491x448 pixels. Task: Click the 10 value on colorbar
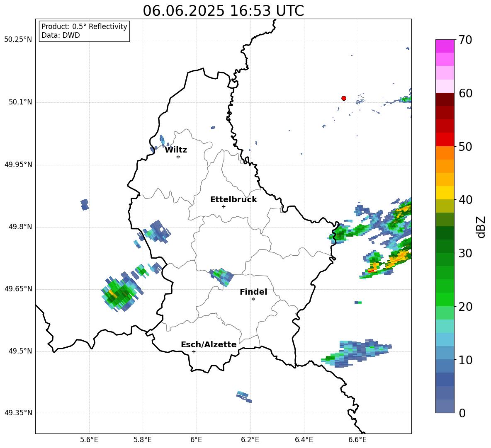coord(465,360)
